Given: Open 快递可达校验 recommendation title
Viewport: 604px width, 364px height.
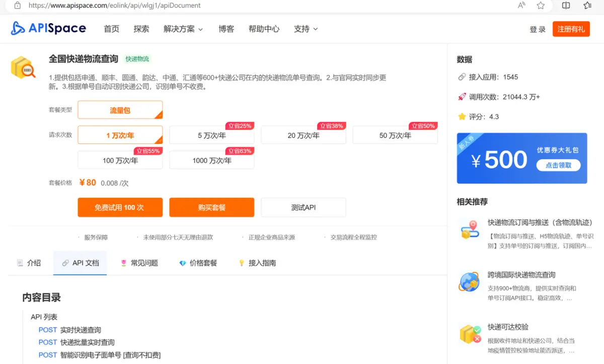Looking at the screenshot, I should (x=508, y=327).
